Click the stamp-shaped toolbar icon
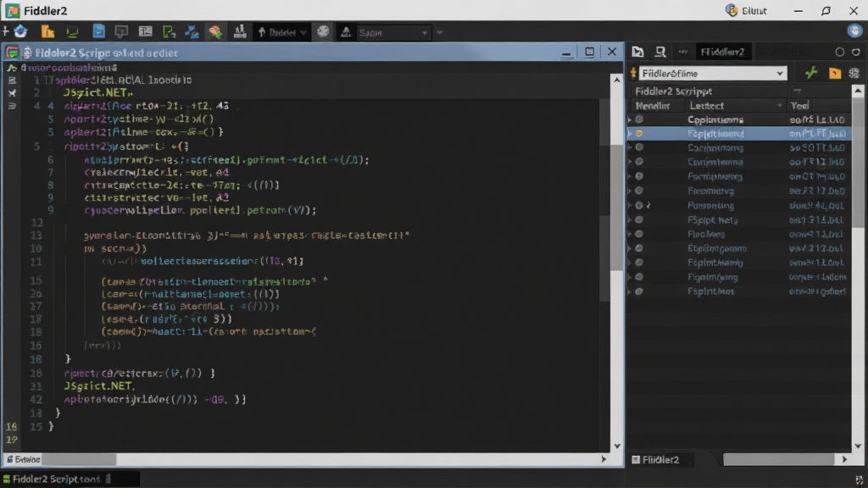The height and width of the screenshot is (488, 868). [x=240, y=31]
